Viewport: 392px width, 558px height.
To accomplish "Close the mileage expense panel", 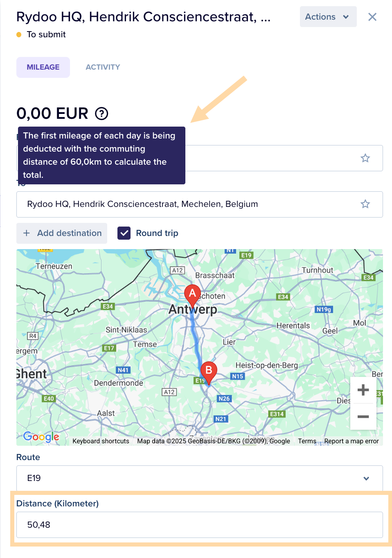I will click(372, 17).
